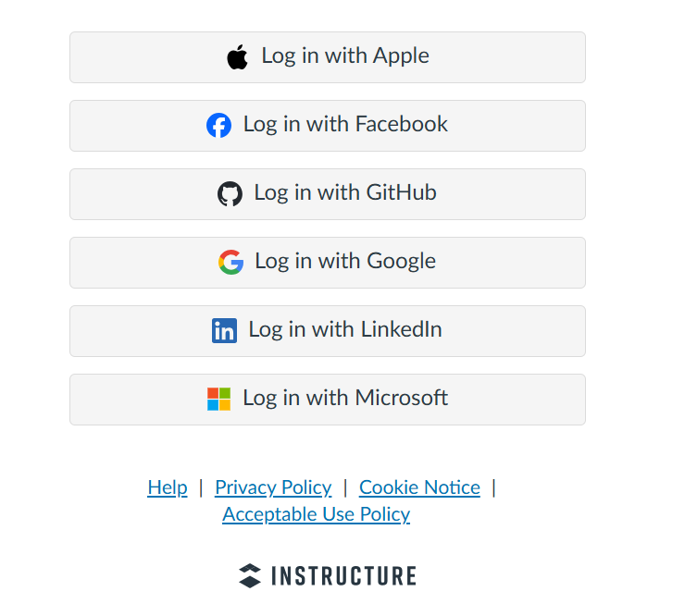Click the Google G logo icon
The height and width of the screenshot is (616, 685).
point(230,262)
